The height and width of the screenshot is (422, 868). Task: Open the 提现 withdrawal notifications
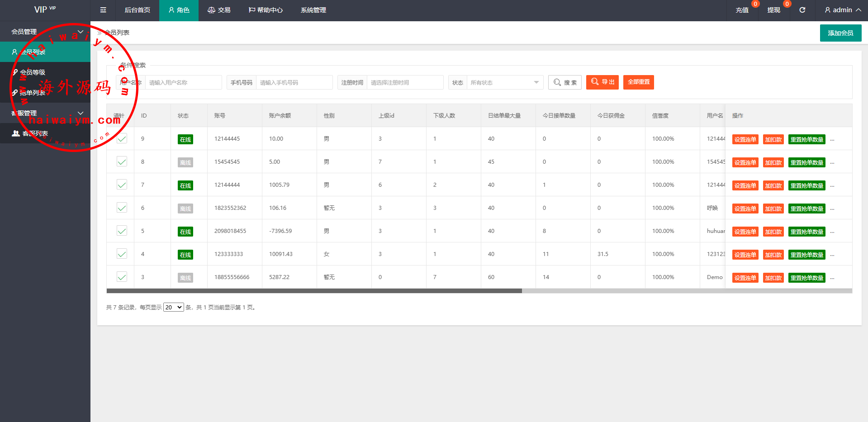[773, 10]
